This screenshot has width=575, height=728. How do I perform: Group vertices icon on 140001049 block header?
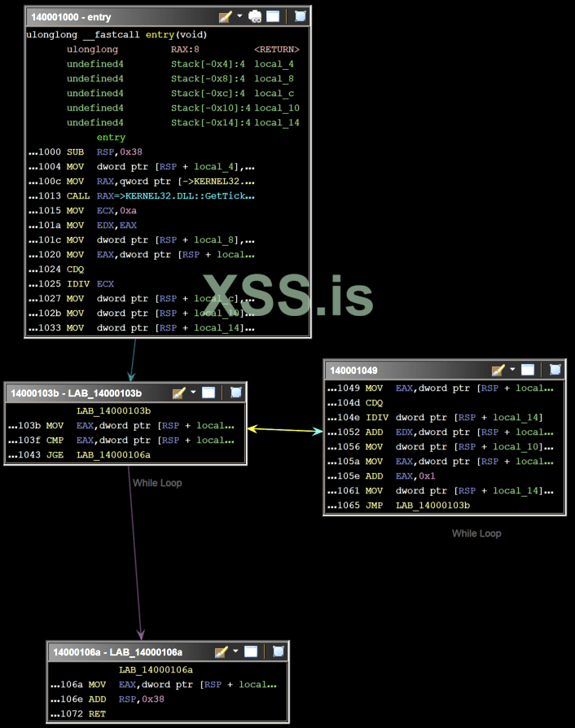[x=528, y=370]
